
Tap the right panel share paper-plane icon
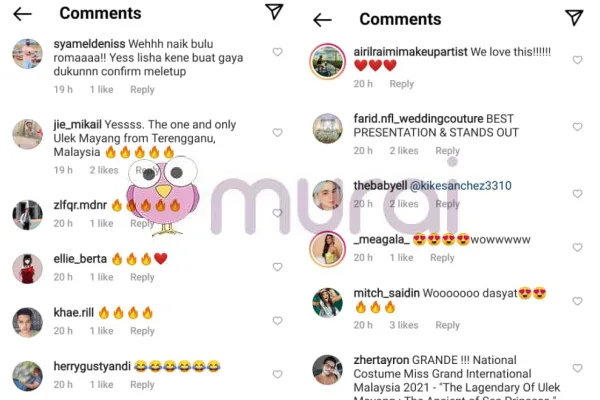(574, 18)
